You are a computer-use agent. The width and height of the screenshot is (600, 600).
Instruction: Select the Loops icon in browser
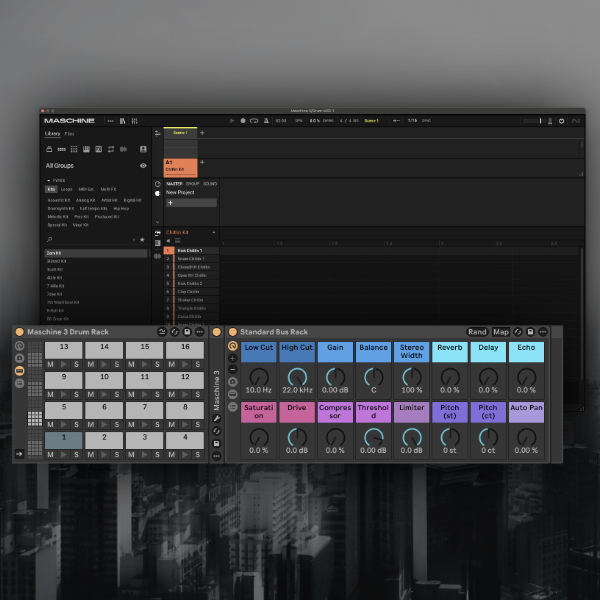[x=111, y=149]
